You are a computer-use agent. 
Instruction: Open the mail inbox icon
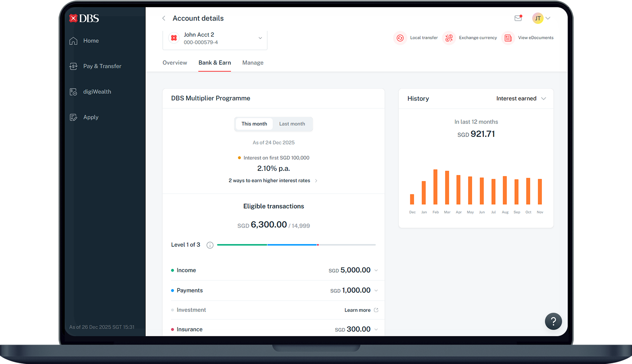518,18
